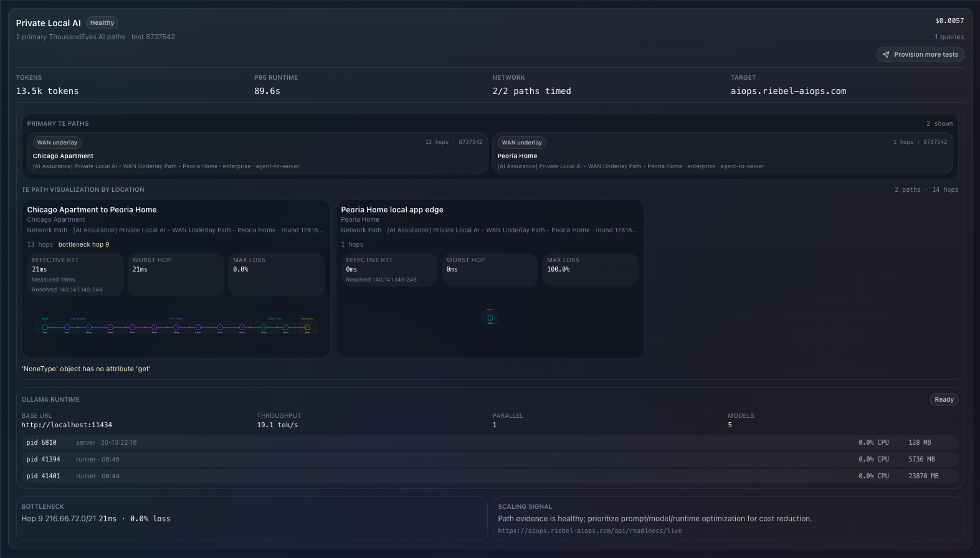Click the Ready badge in Ollama Runtime
Viewport: 980px width, 558px height.
[x=944, y=400]
